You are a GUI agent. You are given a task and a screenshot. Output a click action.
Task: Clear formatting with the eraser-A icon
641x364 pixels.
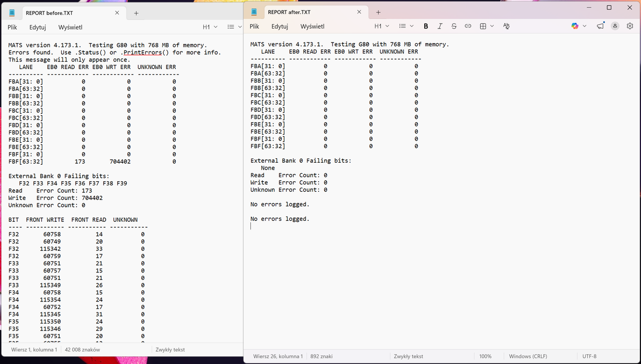pos(506,26)
